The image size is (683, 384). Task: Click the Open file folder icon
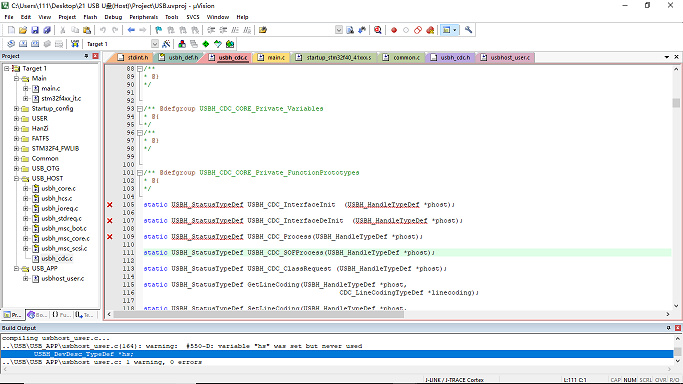coord(23,30)
